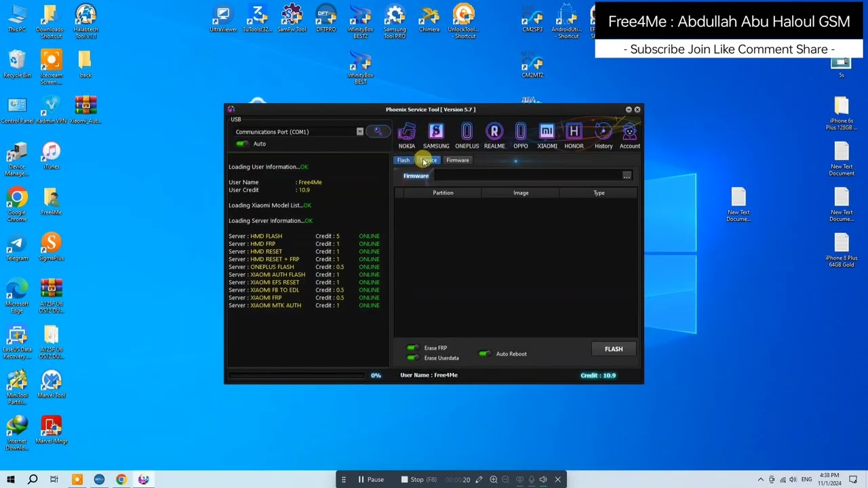Open SamFw Tool desktop shortcut
868x488 pixels.
[292, 20]
